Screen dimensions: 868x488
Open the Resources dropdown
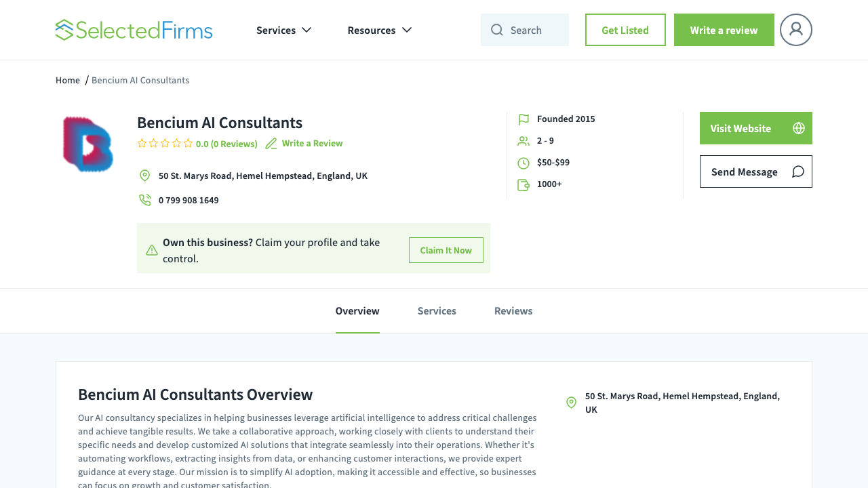coord(379,30)
